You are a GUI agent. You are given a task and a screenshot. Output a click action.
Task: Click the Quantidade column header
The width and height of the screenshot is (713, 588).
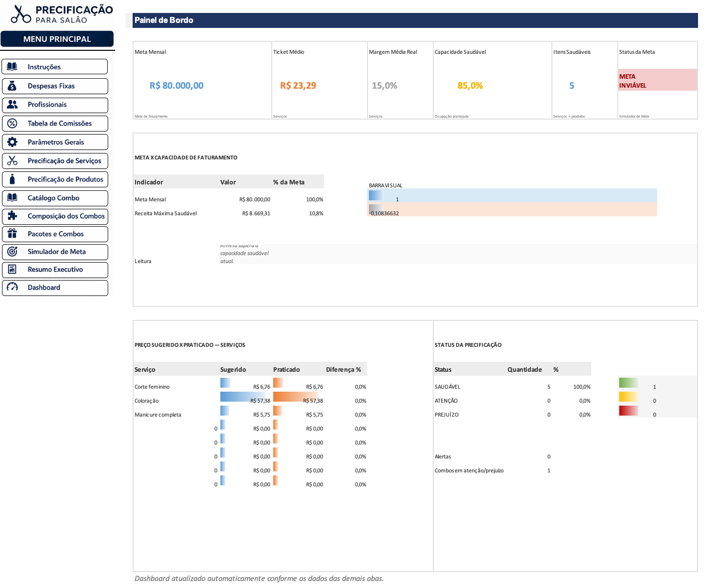pyautogui.click(x=525, y=370)
